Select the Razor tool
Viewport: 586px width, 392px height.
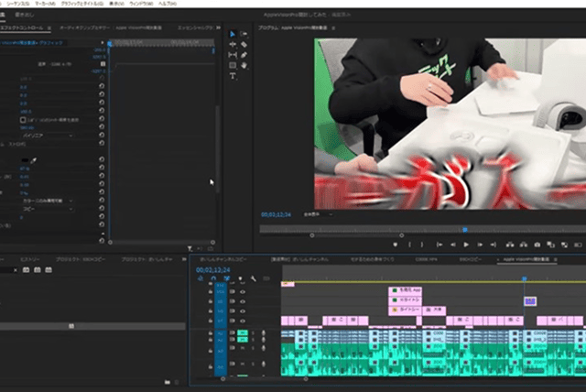244,44
